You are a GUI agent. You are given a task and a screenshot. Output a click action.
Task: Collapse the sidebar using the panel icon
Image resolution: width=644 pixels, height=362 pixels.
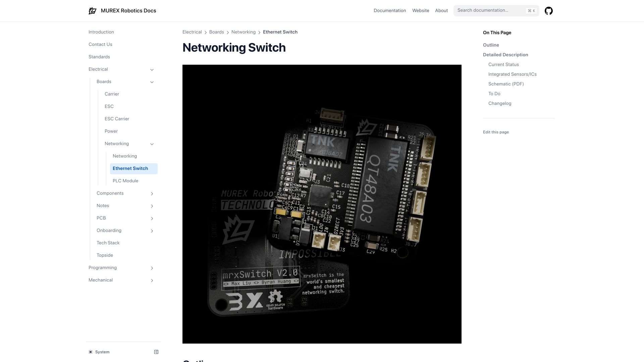(156, 352)
